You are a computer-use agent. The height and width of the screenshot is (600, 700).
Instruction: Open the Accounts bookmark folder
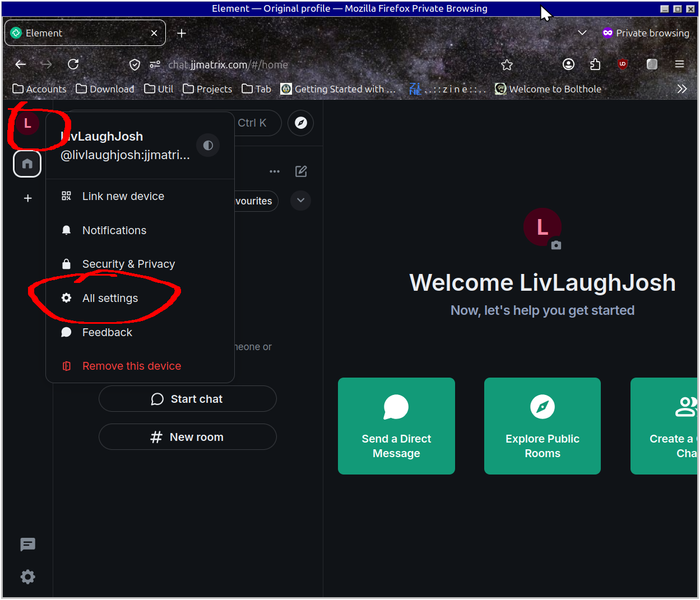click(39, 89)
